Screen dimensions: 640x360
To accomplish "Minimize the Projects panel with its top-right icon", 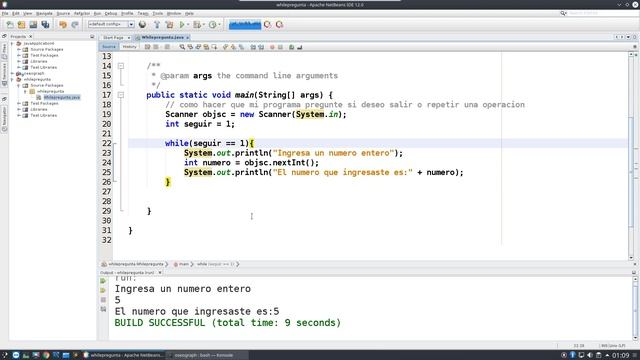I will pyautogui.click(x=92, y=37).
